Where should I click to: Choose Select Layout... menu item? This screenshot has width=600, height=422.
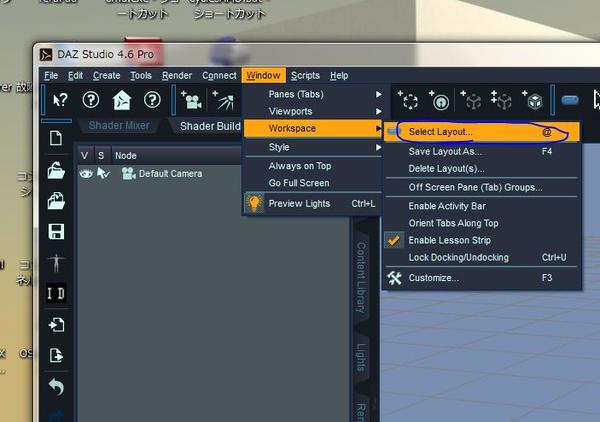click(x=482, y=132)
